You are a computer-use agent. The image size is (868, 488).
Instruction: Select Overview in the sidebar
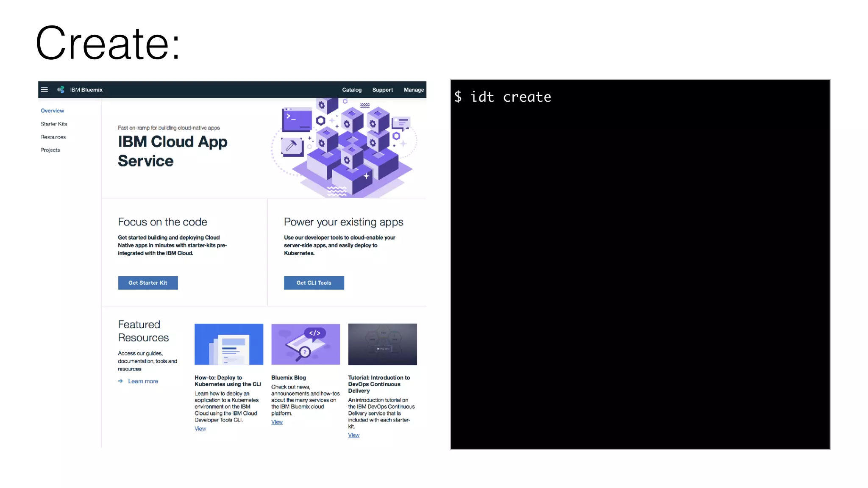click(x=52, y=111)
